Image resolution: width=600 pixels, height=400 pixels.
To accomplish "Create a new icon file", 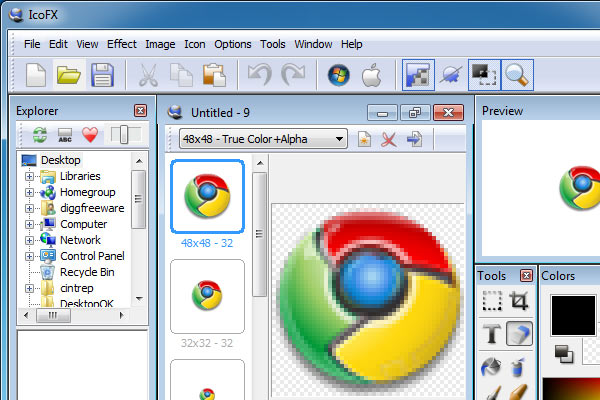I will pos(36,75).
